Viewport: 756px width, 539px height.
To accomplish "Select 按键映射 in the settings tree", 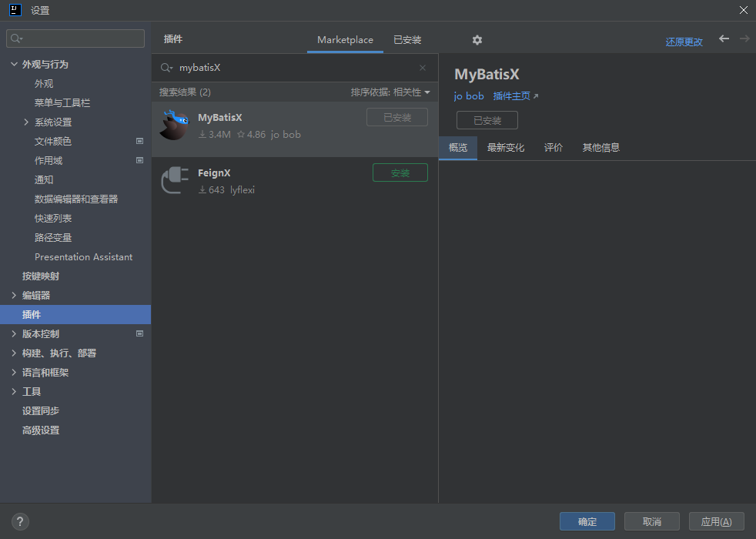I will 41,276.
